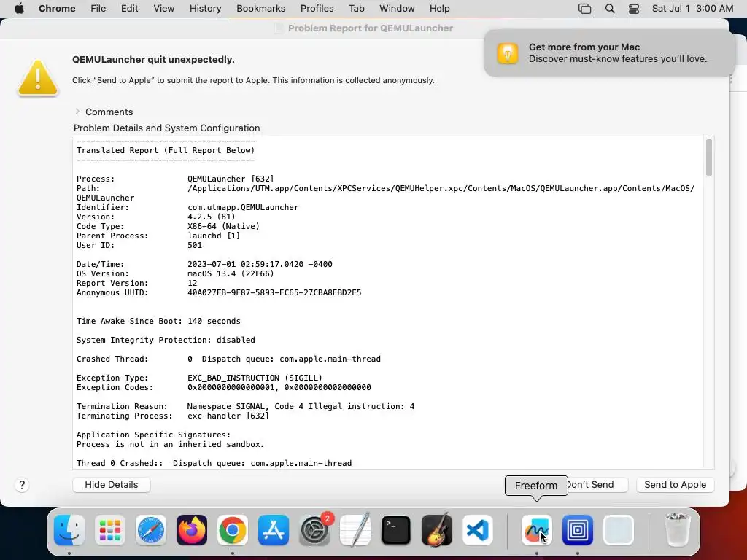The image size is (747, 560).
Task: Open the File menu
Action: point(98,9)
